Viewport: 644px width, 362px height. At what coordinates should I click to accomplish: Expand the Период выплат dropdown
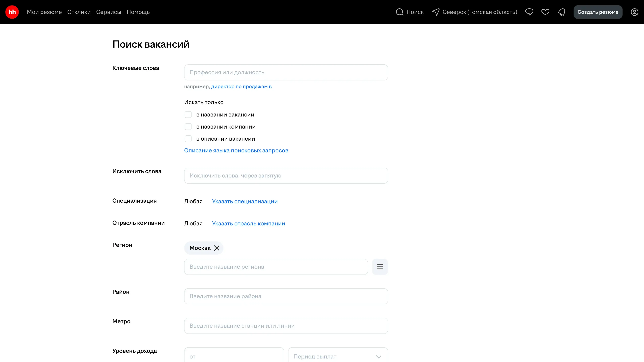click(338, 356)
